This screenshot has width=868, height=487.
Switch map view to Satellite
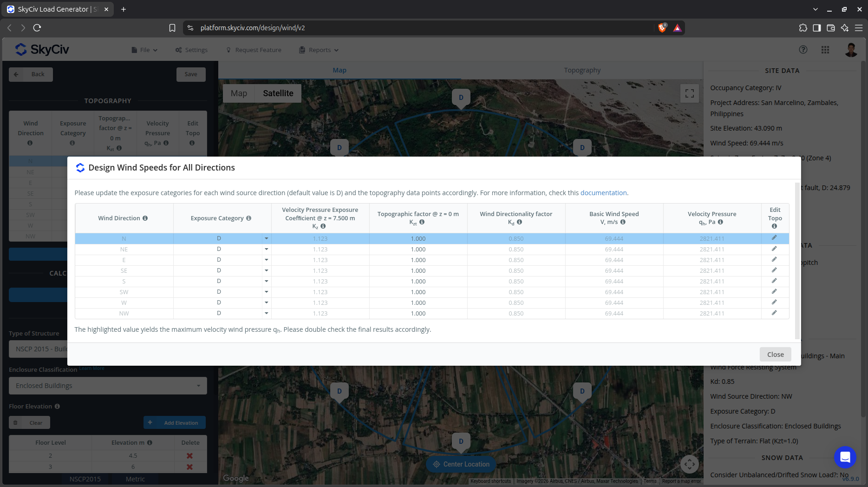(x=278, y=93)
